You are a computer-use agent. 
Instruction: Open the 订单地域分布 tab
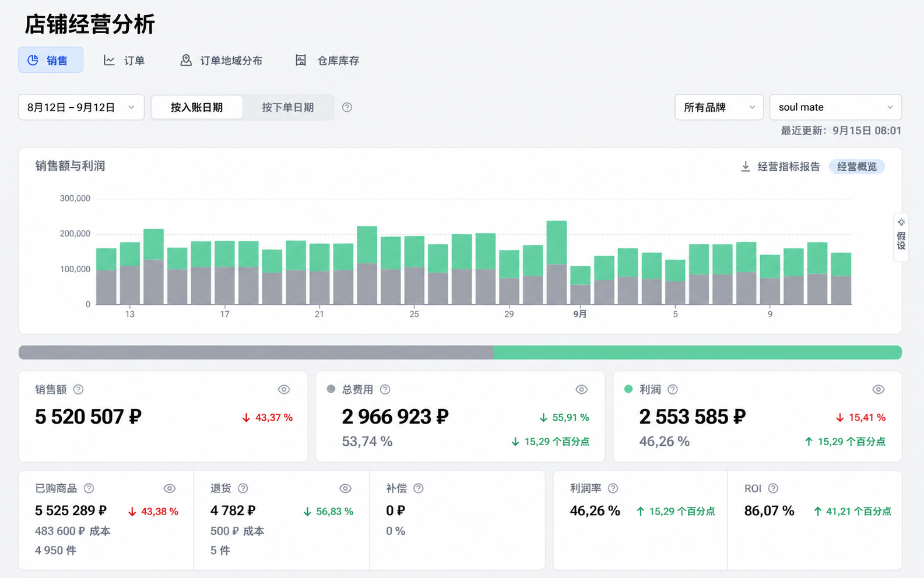point(221,60)
